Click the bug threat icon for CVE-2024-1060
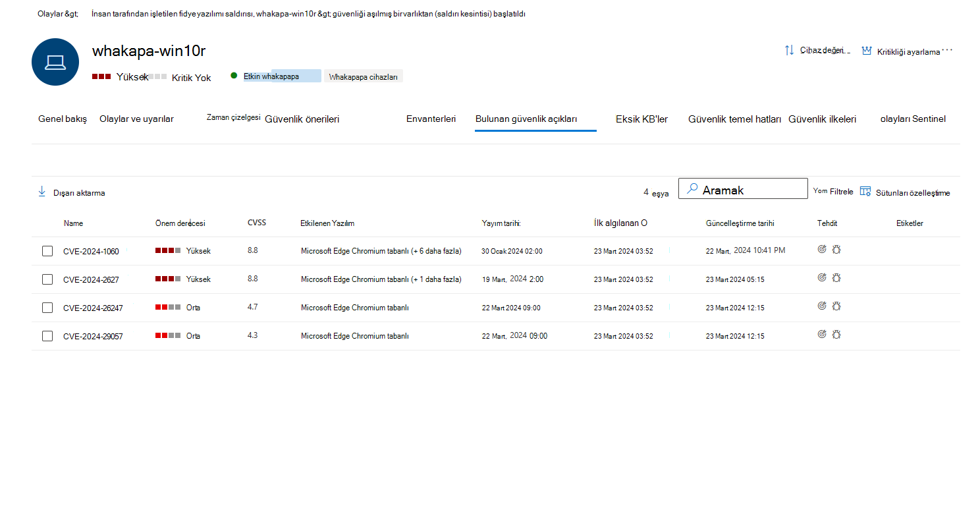 pos(836,249)
